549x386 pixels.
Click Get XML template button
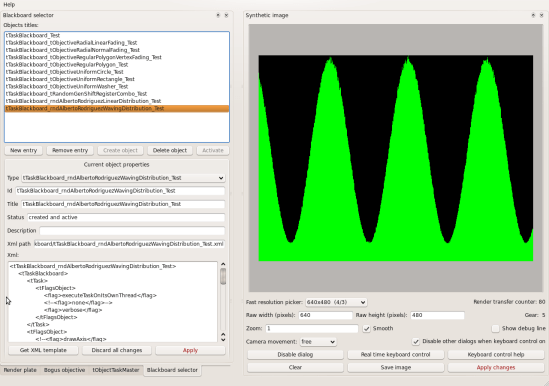pyautogui.click(x=43, y=350)
